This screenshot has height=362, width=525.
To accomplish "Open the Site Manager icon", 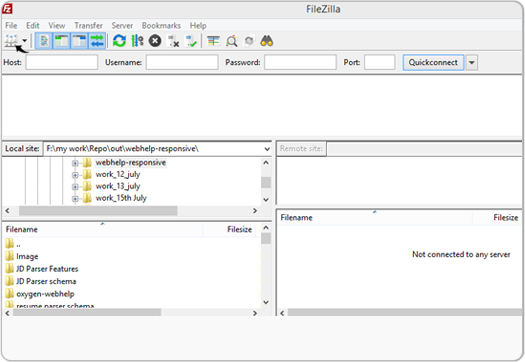I will coord(11,41).
